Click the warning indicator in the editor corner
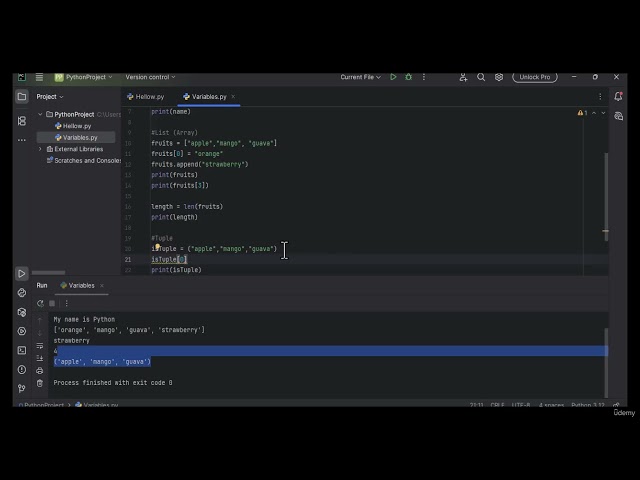640x480 pixels. [x=582, y=113]
